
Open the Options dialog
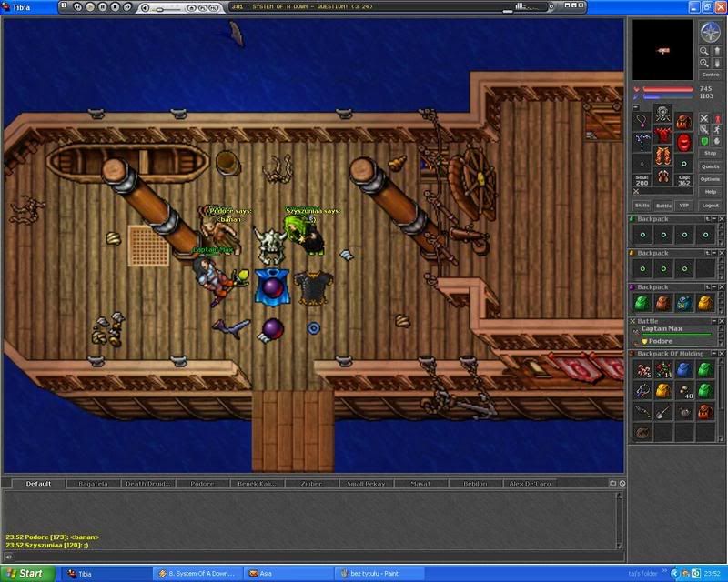point(711,179)
